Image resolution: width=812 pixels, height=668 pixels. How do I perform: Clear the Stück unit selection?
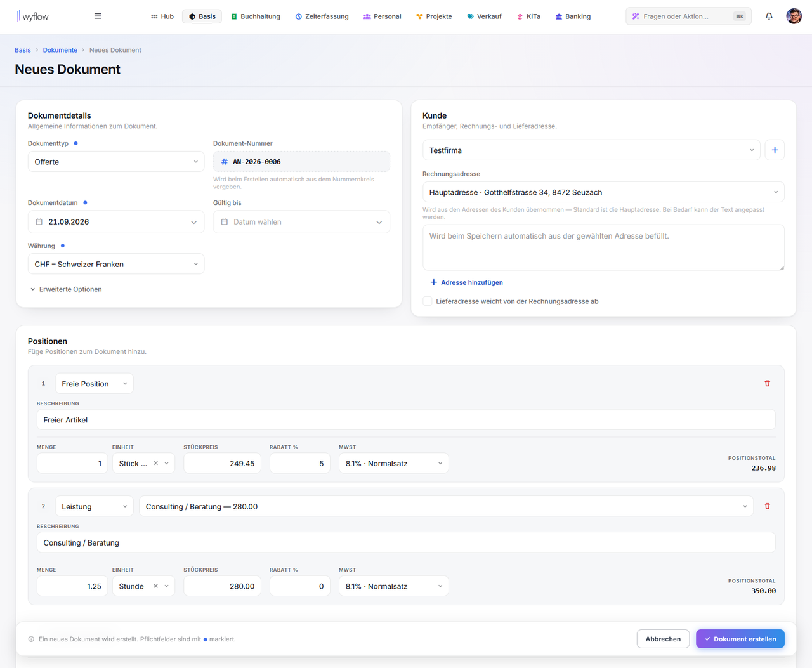tap(155, 463)
